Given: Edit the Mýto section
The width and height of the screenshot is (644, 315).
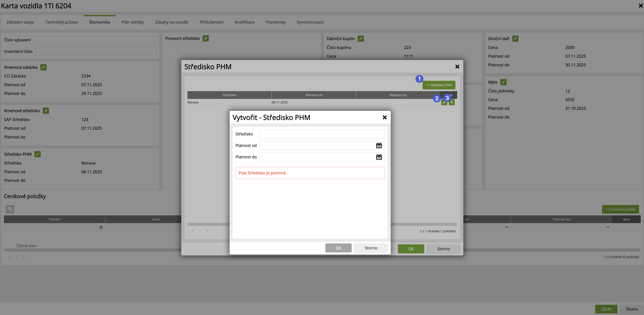Looking at the screenshot, I should 503,82.
